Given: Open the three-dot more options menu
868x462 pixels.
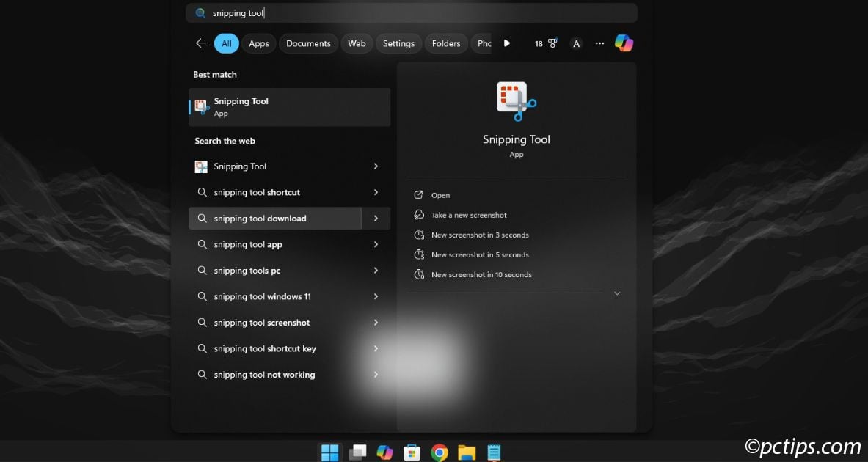Looking at the screenshot, I should [599, 43].
